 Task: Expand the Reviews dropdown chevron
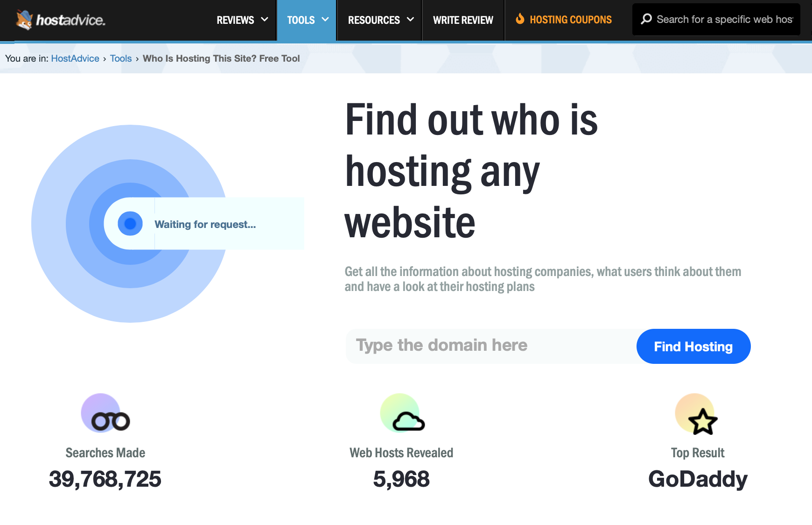click(265, 20)
